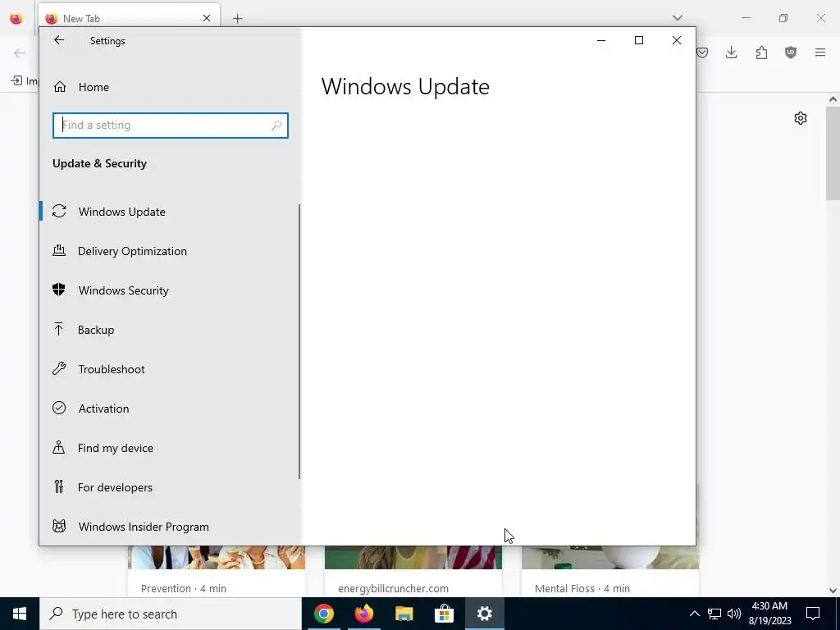Open Microsoft Store from taskbar

click(x=444, y=614)
